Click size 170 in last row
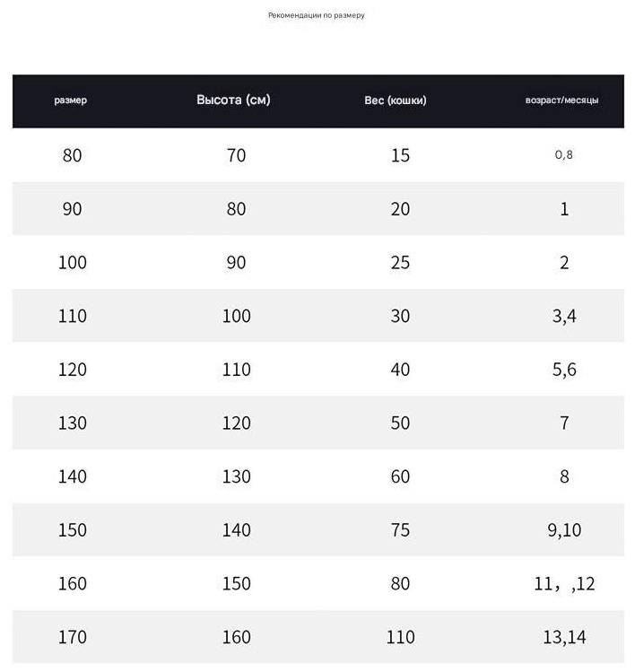Image resolution: width=635 pixels, height=672 pixels. 73,637
